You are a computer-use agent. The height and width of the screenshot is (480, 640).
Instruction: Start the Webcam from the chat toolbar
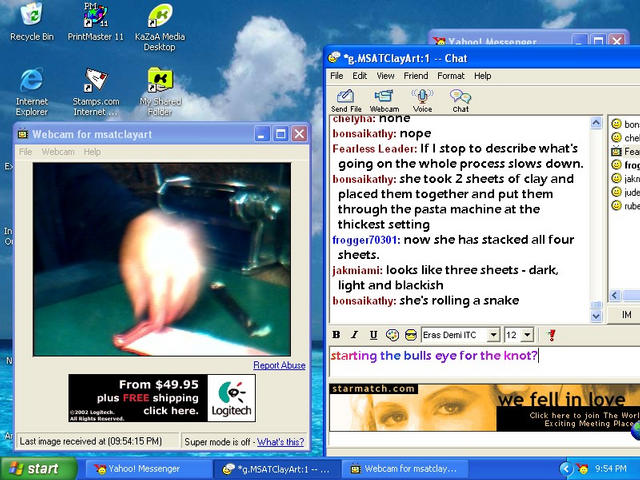[x=384, y=100]
